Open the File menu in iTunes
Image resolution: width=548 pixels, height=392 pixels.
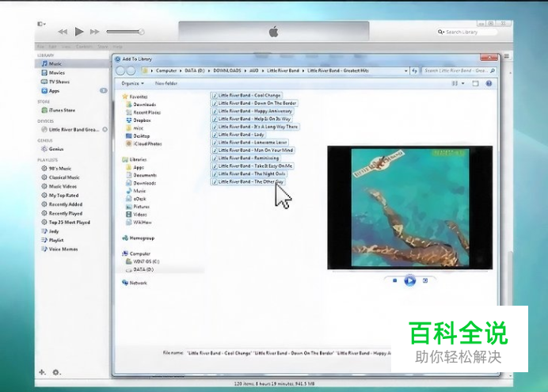40,47
